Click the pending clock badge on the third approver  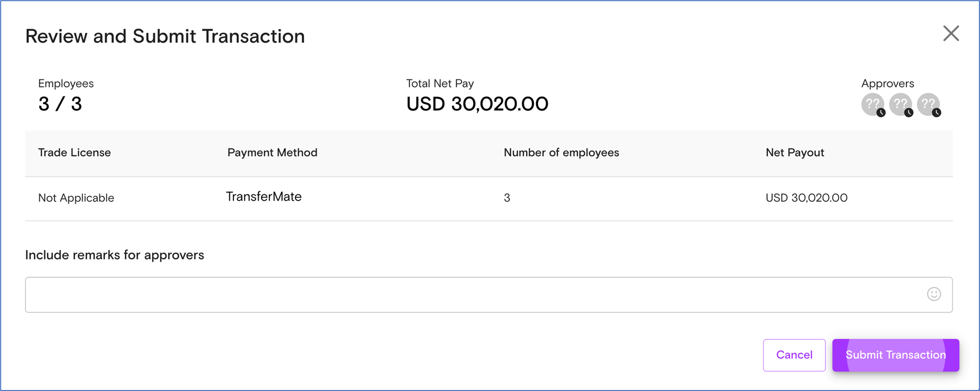click(936, 113)
